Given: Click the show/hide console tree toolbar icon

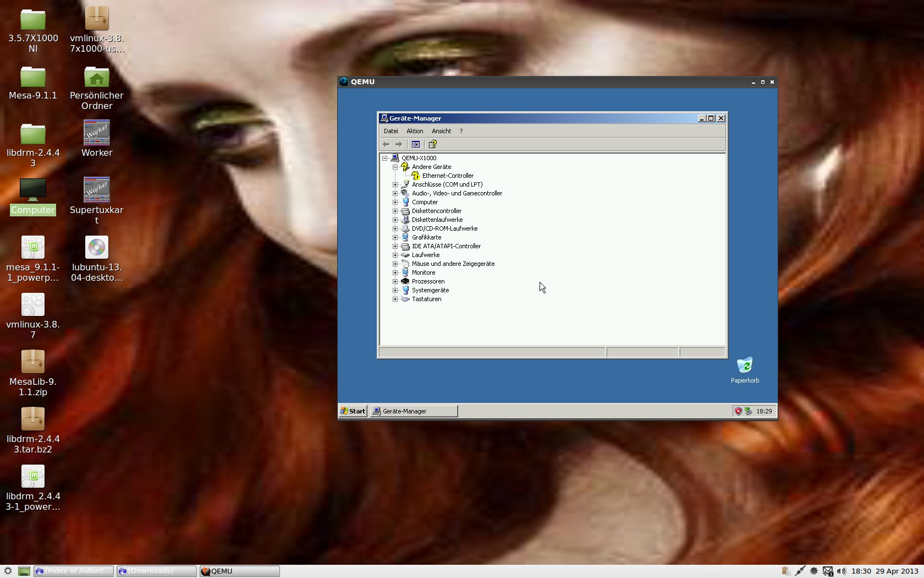Looking at the screenshot, I should [x=416, y=144].
